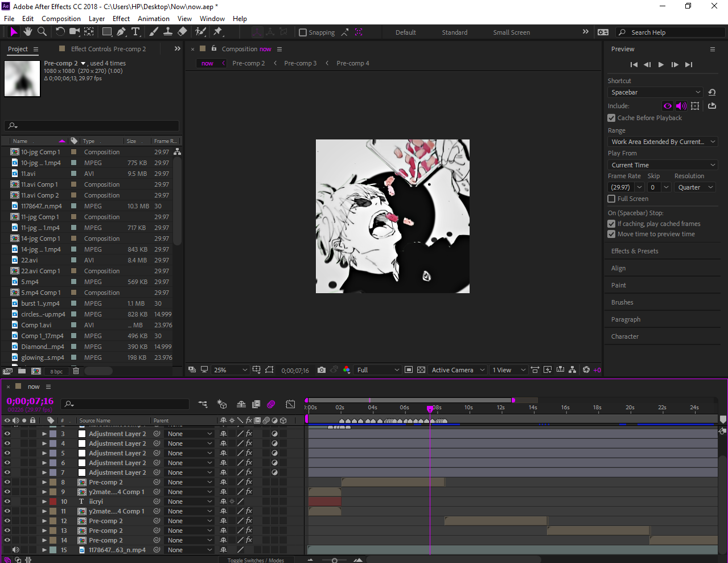728x563 pixels.
Task: Toggle the transparency grid in viewer
Action: click(x=421, y=370)
